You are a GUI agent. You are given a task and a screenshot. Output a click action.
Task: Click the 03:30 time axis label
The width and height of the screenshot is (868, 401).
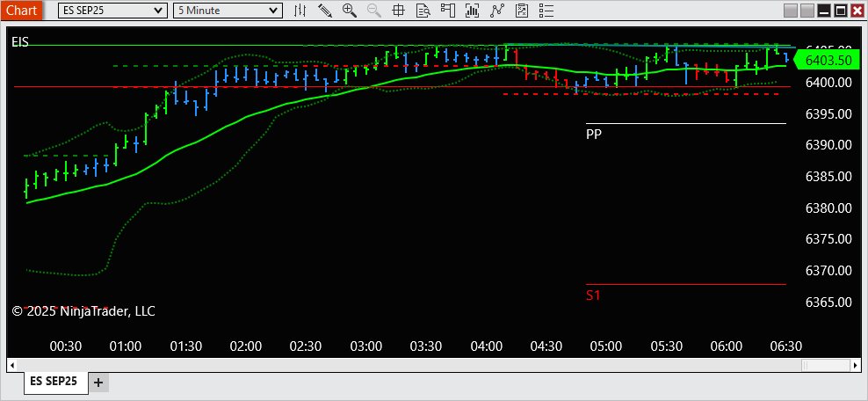pos(426,346)
